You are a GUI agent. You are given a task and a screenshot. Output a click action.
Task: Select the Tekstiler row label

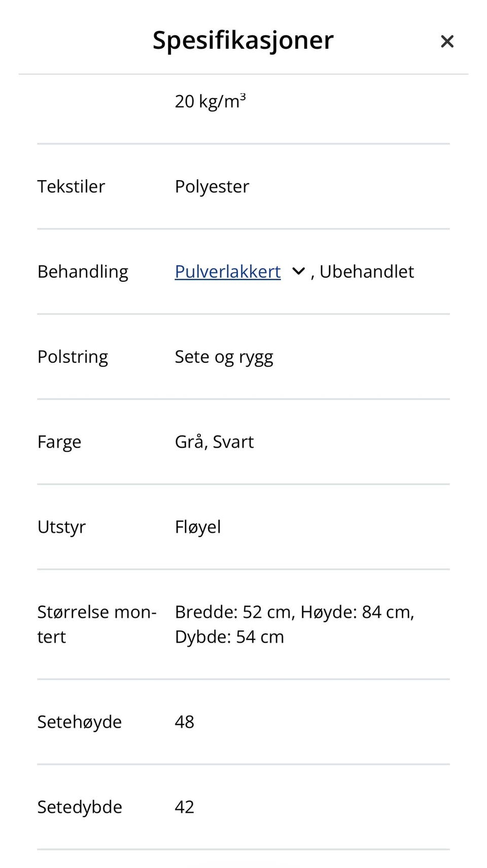pyautogui.click(x=71, y=186)
